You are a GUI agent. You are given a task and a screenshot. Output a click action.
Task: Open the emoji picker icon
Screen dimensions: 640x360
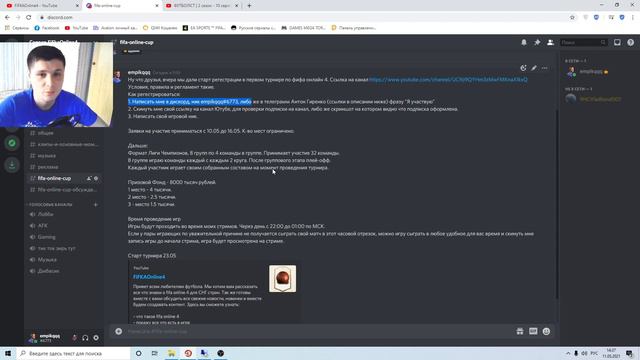pos(546,331)
